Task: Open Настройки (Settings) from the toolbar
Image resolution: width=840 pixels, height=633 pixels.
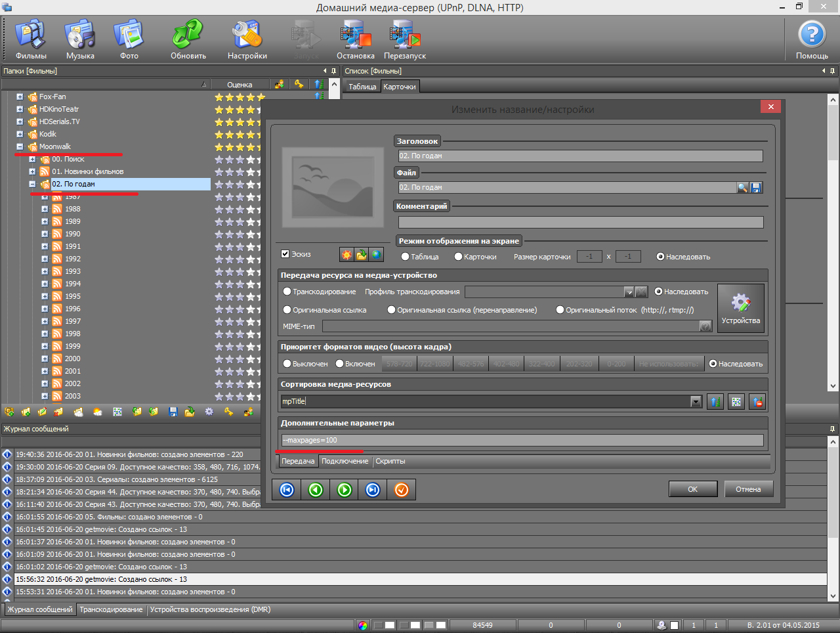Action: [247, 39]
